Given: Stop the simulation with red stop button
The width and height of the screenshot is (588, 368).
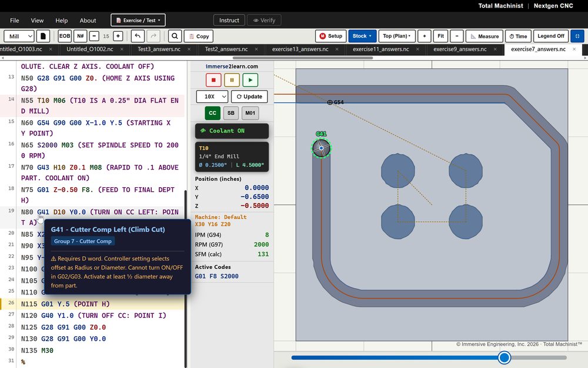Looking at the screenshot, I should click(x=213, y=80).
